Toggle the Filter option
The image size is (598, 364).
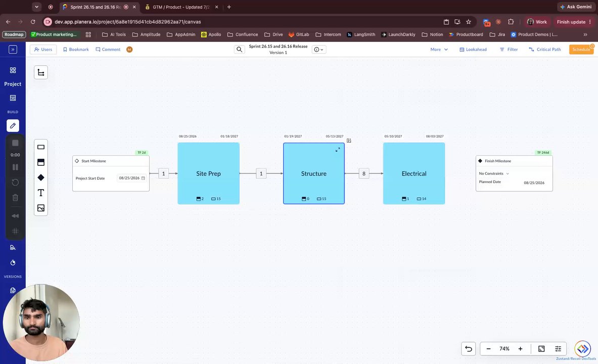[x=509, y=49]
